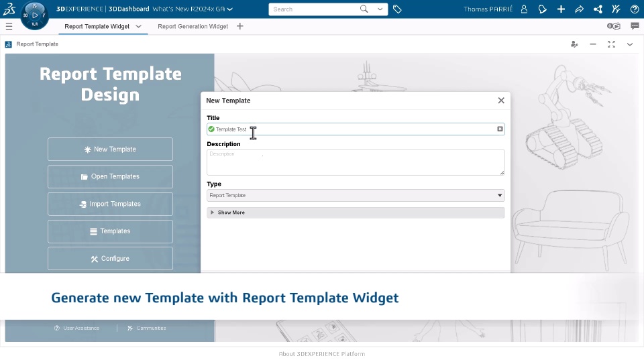Click the global Search input field
The height and width of the screenshot is (362, 644).
[x=314, y=9]
